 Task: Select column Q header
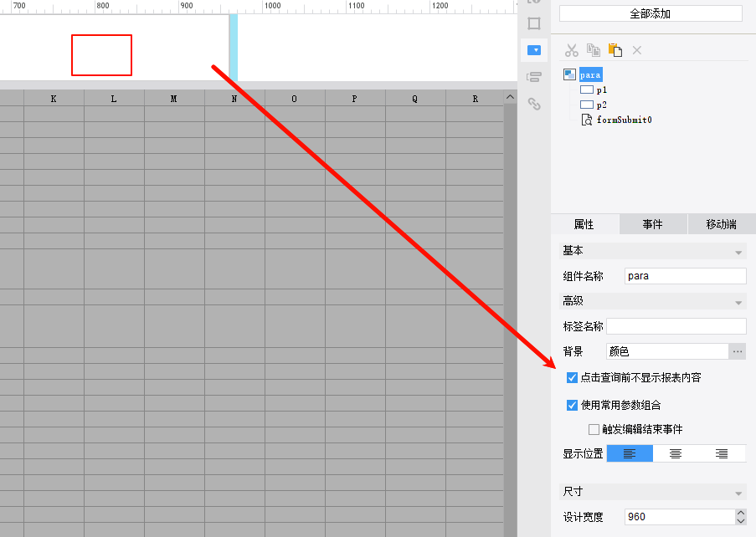tap(415, 98)
